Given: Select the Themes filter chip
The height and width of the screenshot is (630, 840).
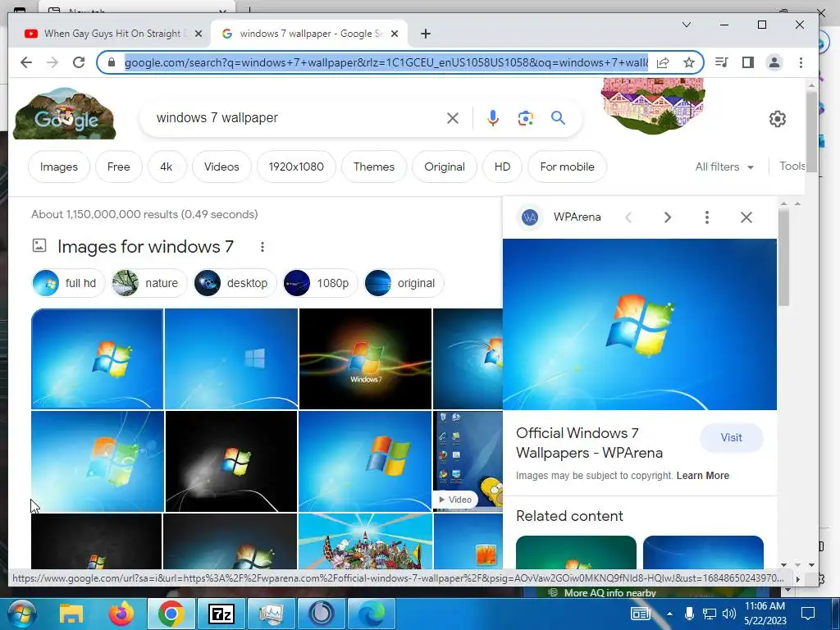Looking at the screenshot, I should point(374,167).
